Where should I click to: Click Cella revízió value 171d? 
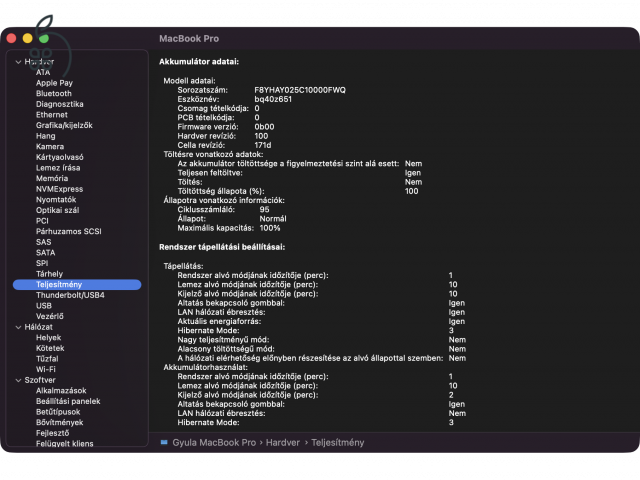(263, 145)
